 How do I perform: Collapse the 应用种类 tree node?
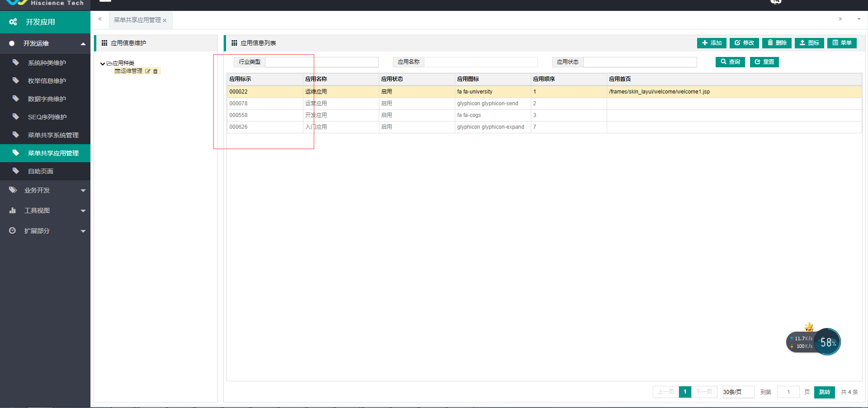click(103, 64)
